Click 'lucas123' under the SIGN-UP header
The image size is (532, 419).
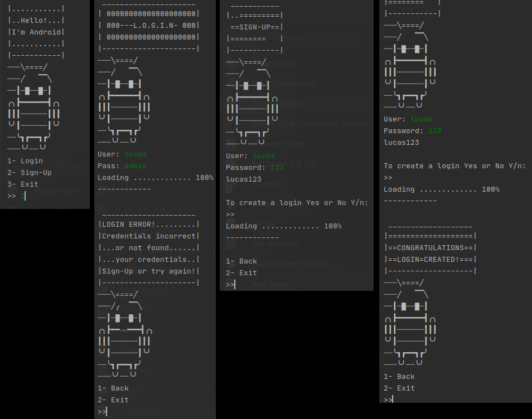244,179
